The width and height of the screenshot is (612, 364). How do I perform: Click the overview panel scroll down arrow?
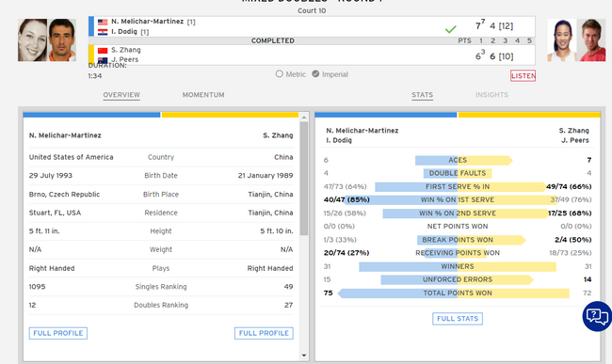tap(304, 356)
